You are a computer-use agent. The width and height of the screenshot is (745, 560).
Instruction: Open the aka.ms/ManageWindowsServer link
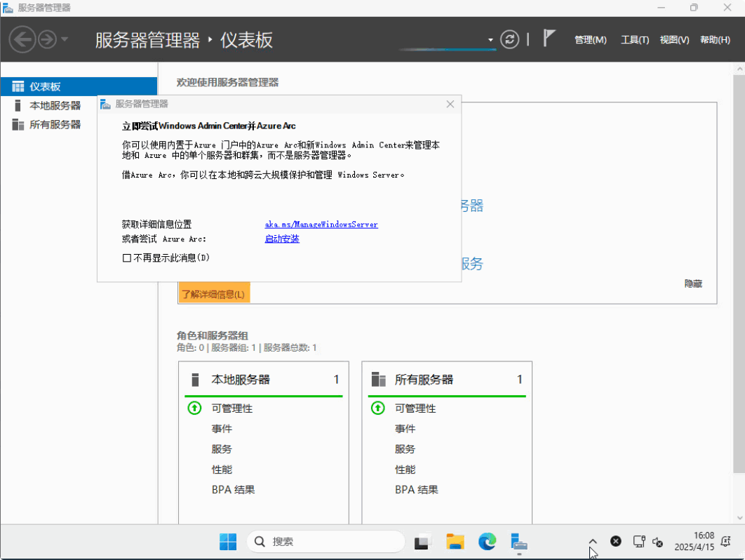321,225
